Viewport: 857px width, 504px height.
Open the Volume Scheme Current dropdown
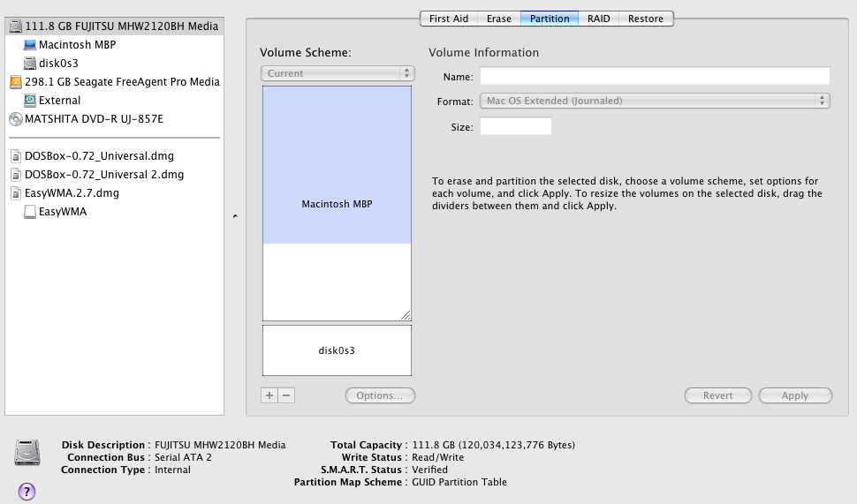(x=337, y=73)
